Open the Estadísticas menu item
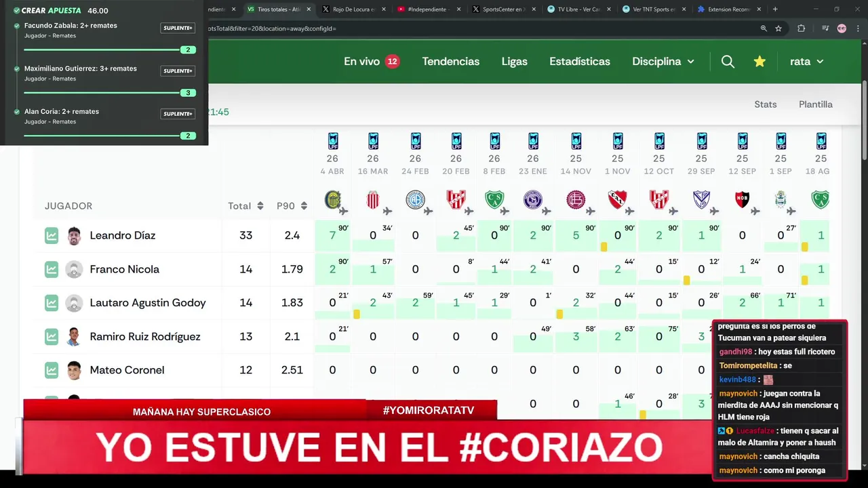The width and height of the screenshot is (868, 488). tap(580, 62)
